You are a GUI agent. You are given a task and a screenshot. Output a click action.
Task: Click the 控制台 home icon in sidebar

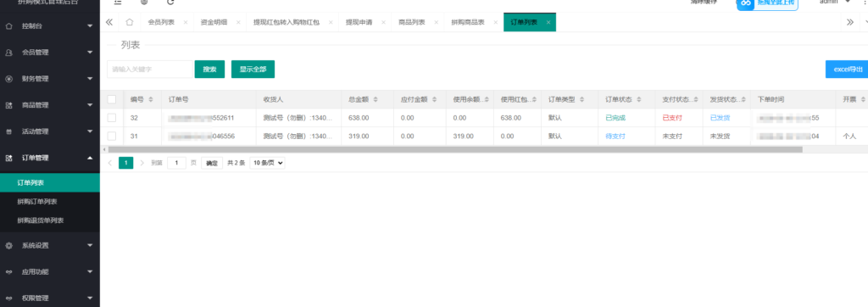(8, 26)
